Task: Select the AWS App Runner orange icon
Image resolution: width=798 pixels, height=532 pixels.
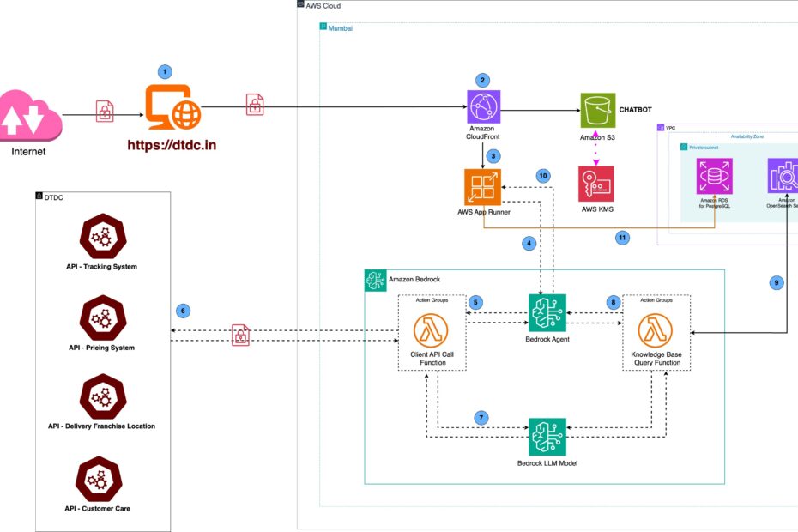Action: 482,187
